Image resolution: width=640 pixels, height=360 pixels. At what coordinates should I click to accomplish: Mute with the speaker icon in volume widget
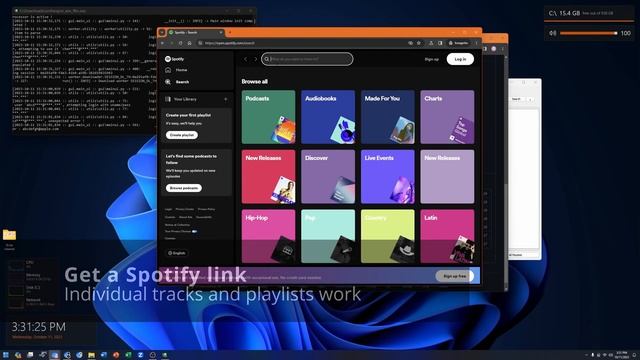(x=552, y=33)
